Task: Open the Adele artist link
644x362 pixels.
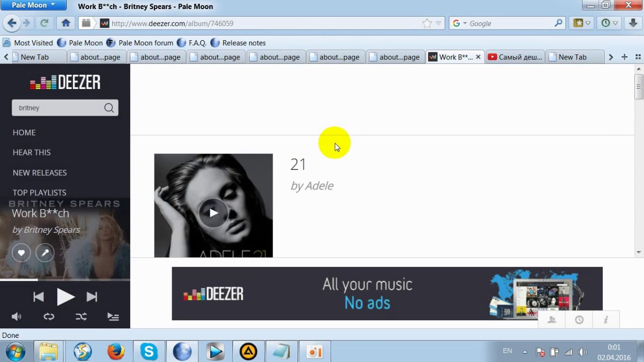Action: (319, 186)
